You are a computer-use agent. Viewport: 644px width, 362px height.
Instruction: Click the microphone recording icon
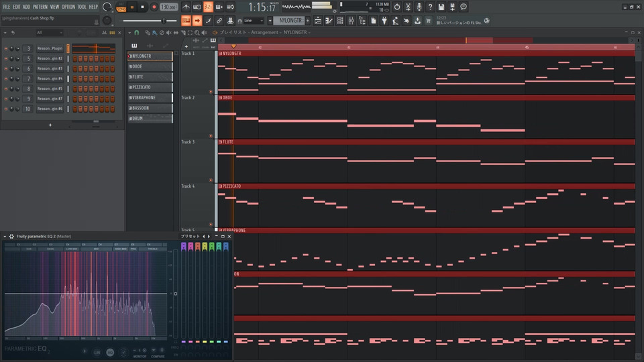coord(419,7)
